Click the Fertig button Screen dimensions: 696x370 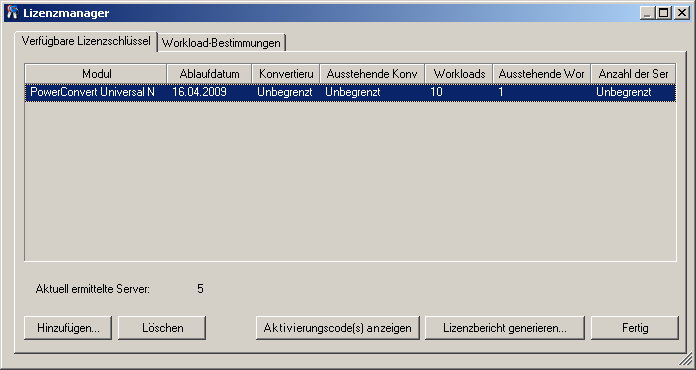(x=635, y=328)
